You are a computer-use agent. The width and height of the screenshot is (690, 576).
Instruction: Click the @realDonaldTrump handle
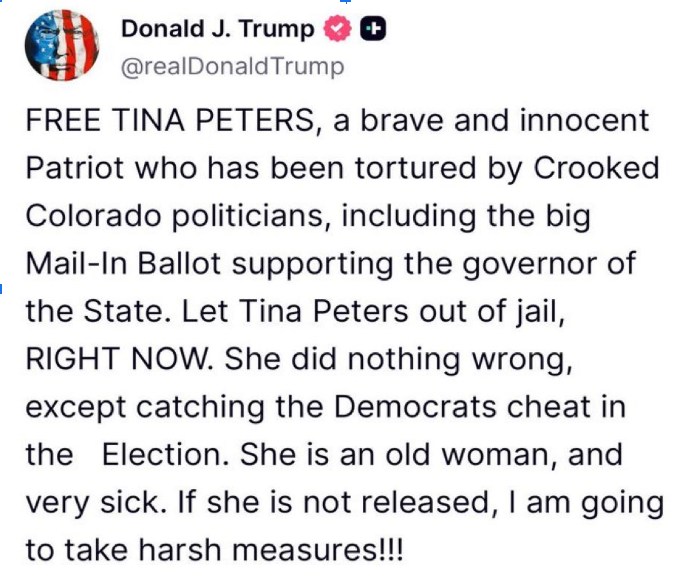232,67
